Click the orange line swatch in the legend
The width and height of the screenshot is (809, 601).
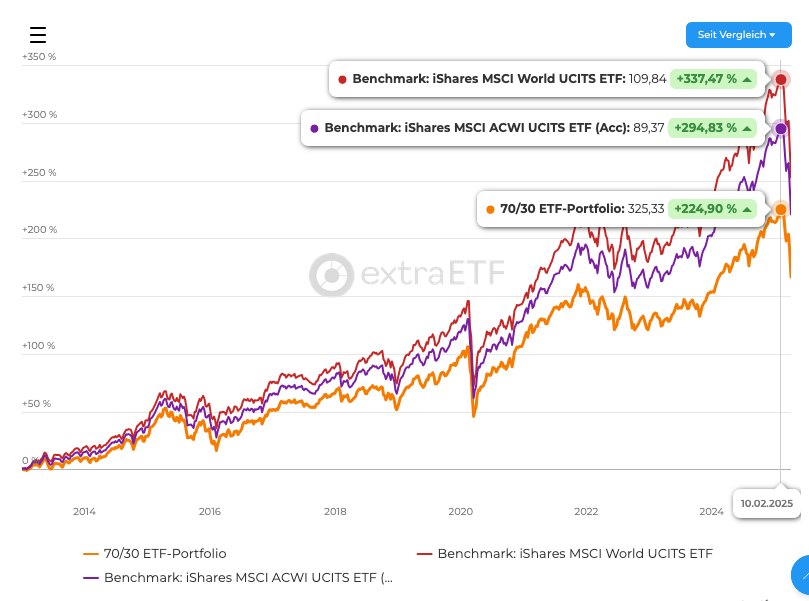[x=91, y=553]
